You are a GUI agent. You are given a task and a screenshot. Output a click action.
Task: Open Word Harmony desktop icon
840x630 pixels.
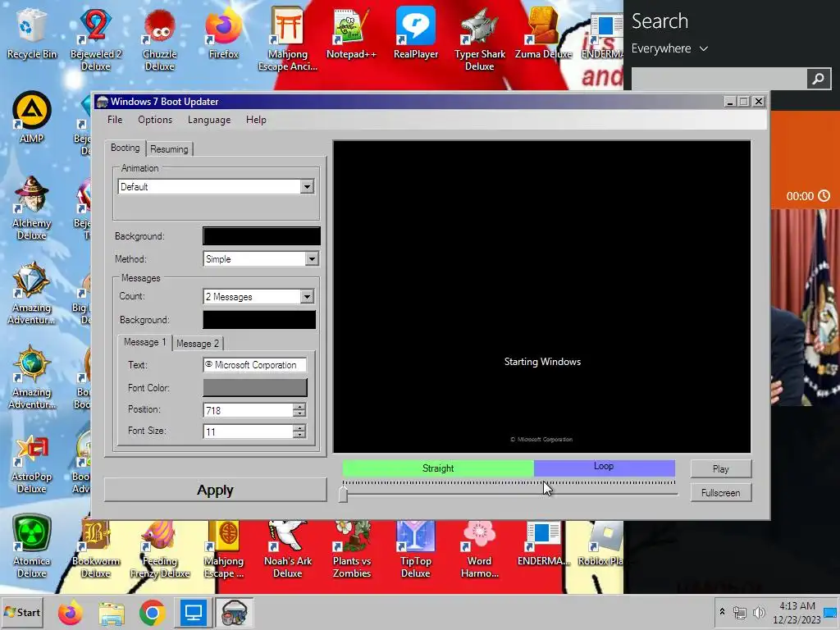point(479,549)
